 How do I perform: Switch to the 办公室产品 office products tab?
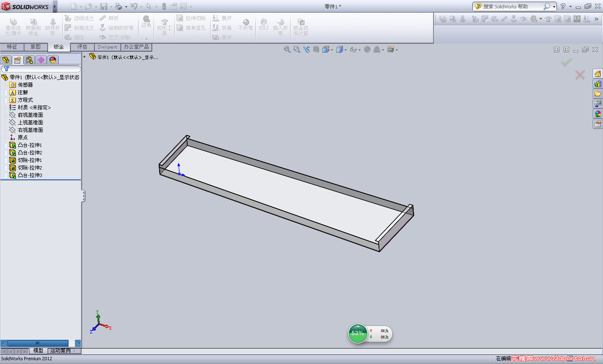[136, 47]
